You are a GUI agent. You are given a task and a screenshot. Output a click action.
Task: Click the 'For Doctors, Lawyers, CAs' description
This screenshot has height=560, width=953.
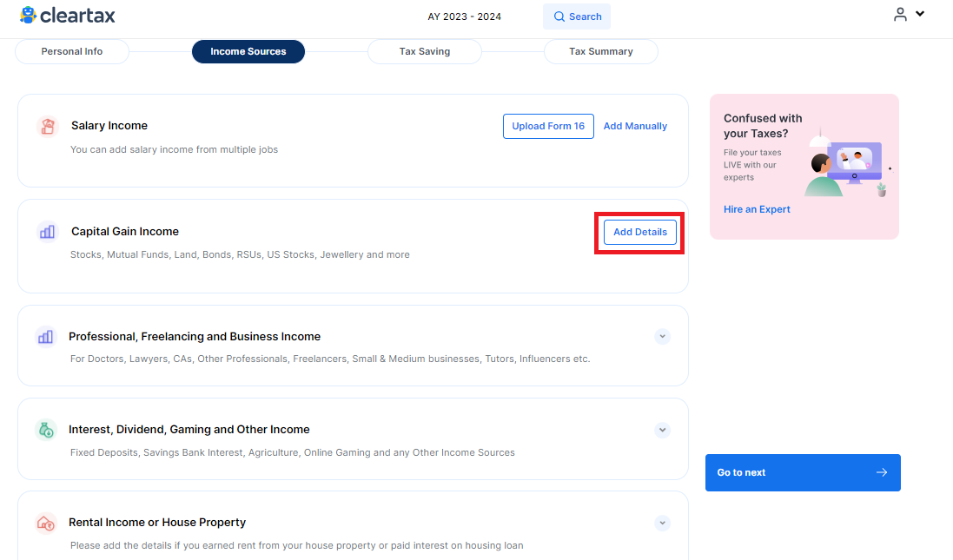click(330, 359)
